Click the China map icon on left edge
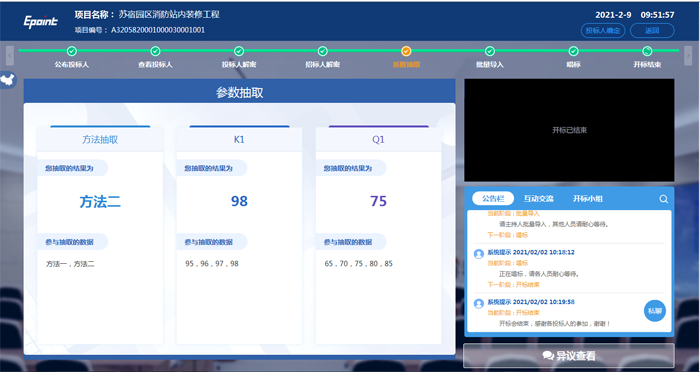700x372 pixels. pos(8,80)
